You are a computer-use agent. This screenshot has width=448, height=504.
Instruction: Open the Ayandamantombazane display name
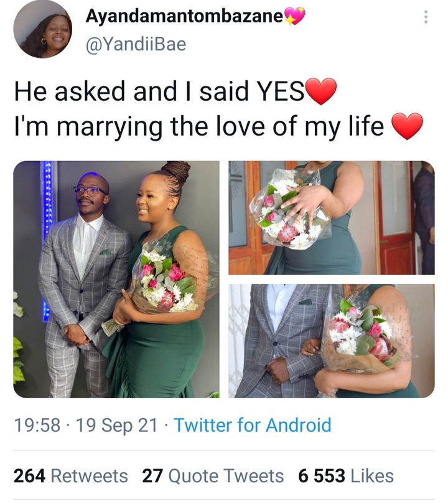[184, 16]
